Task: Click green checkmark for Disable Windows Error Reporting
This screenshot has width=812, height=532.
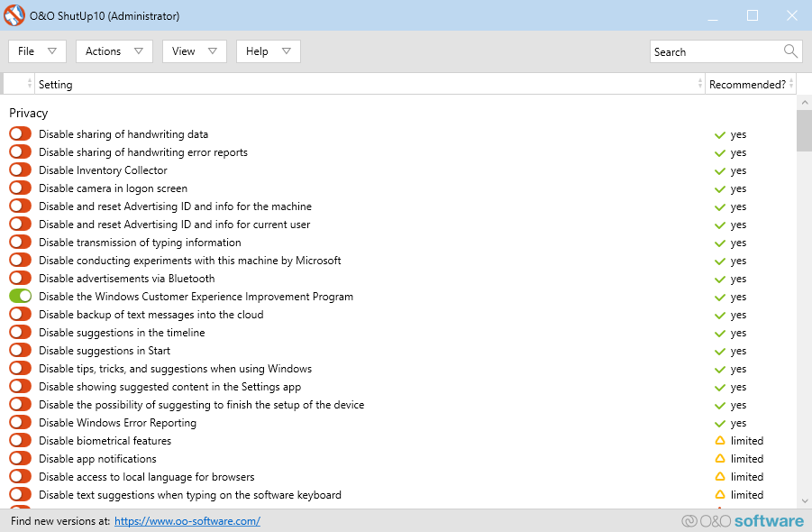Action: point(719,423)
